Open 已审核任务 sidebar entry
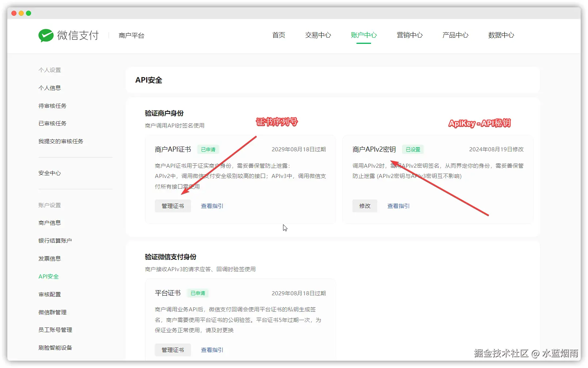The width and height of the screenshot is (588, 368). click(x=53, y=124)
